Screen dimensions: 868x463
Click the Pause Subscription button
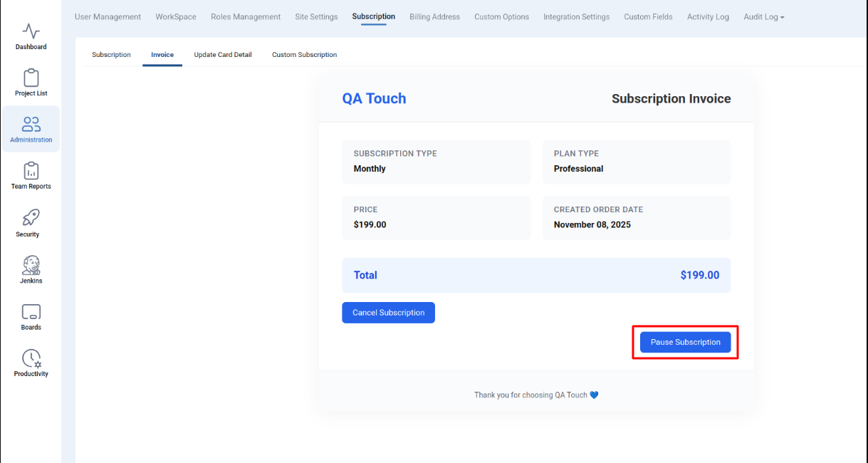pos(685,342)
